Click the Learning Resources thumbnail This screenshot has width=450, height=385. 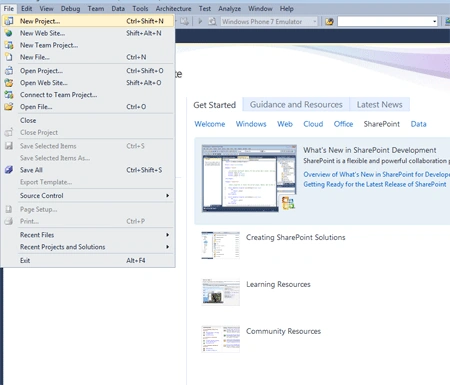click(220, 292)
